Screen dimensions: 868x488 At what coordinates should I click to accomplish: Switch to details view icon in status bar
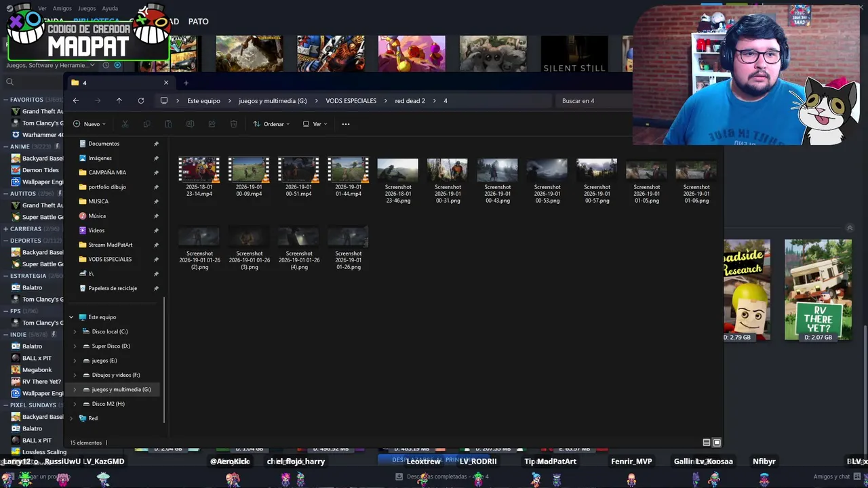[706, 443]
